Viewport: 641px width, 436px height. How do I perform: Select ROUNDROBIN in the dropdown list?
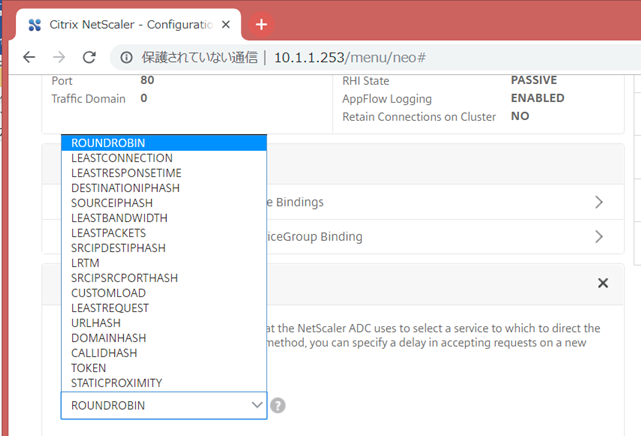(164, 143)
